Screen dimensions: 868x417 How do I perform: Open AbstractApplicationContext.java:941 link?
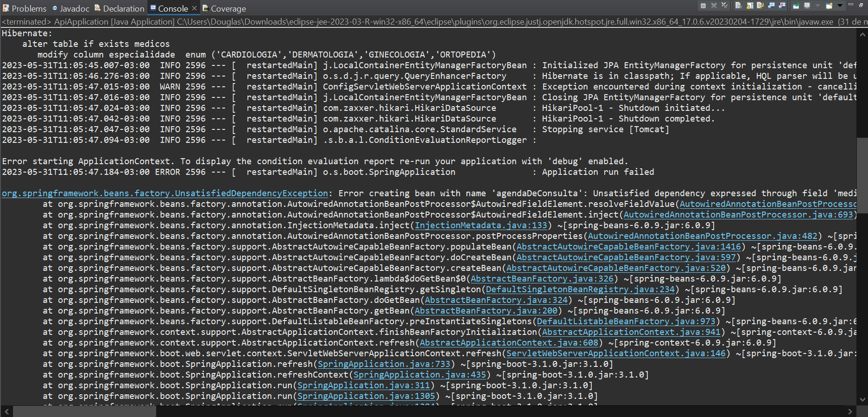click(x=631, y=332)
